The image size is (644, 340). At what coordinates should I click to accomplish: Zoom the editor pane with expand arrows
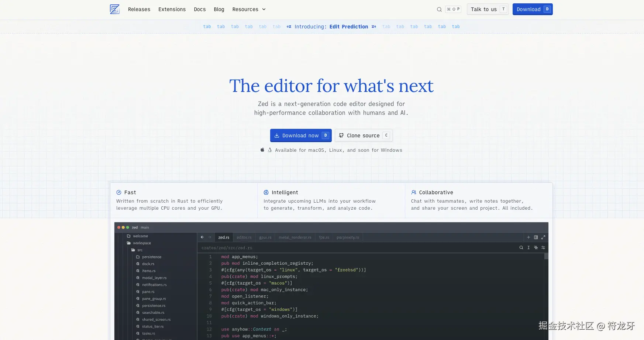click(543, 237)
